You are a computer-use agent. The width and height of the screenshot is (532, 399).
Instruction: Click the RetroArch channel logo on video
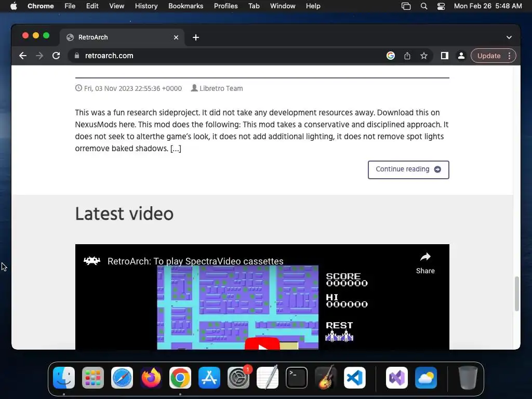[x=92, y=261]
